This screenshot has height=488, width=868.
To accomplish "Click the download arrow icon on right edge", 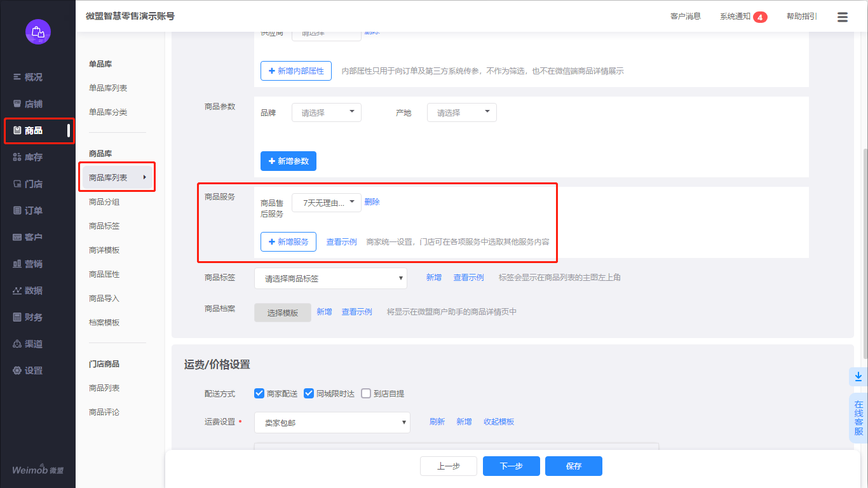I will tap(858, 376).
